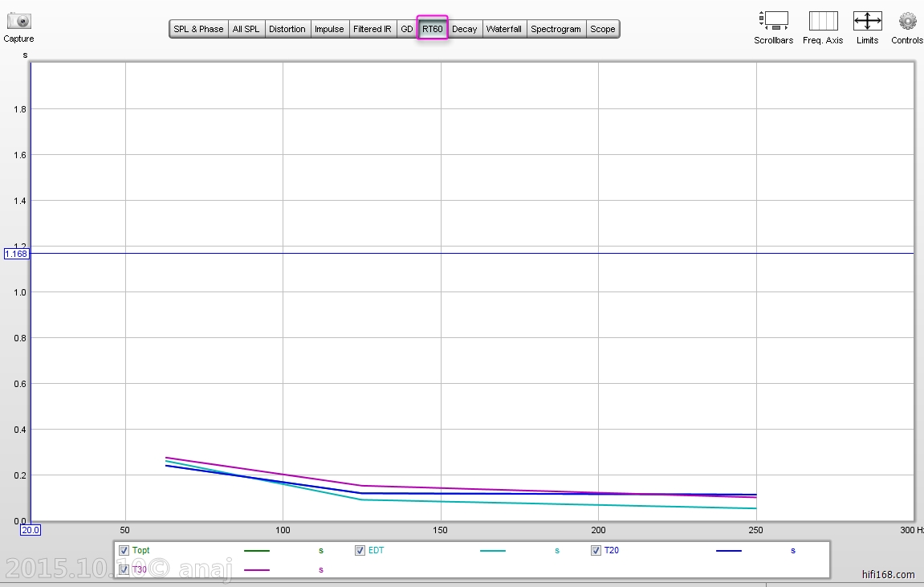924x587 pixels.
Task: Open the Scrollbars toggle icon
Action: 773,21
